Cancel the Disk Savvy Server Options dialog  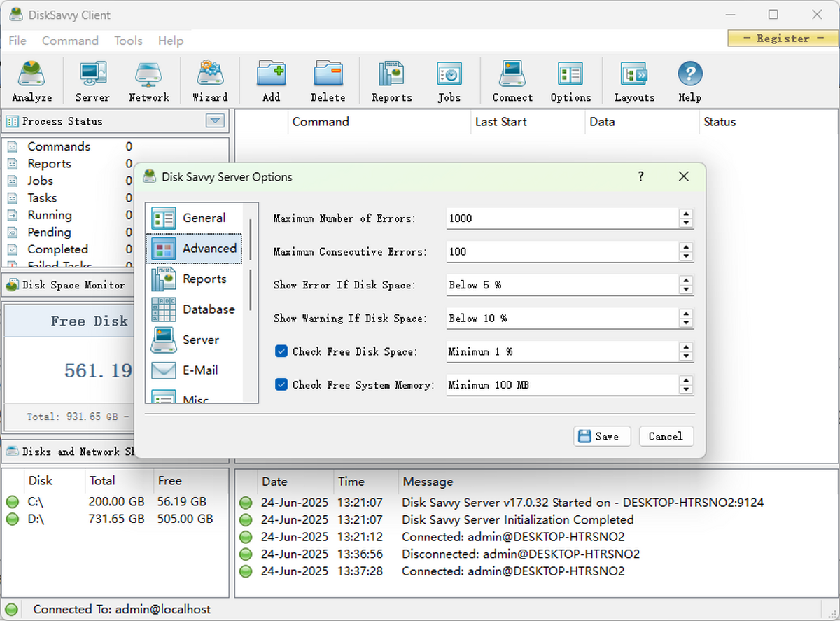[x=665, y=435]
